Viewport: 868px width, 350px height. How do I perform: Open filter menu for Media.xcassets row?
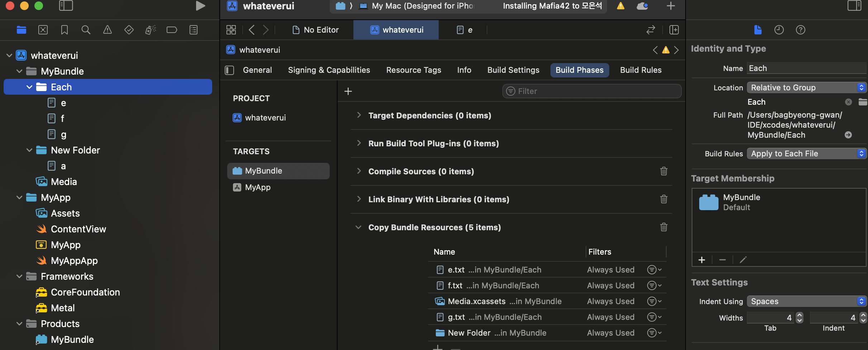click(654, 301)
